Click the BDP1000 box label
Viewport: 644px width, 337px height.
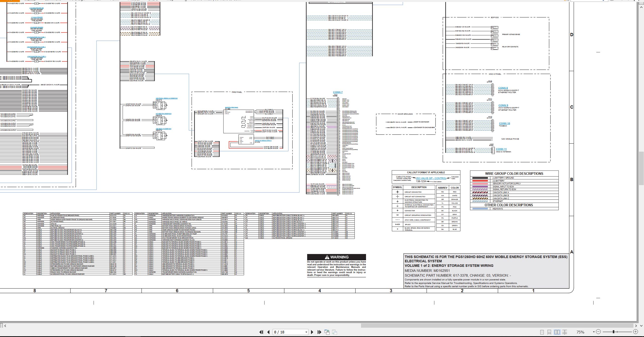click(495, 18)
